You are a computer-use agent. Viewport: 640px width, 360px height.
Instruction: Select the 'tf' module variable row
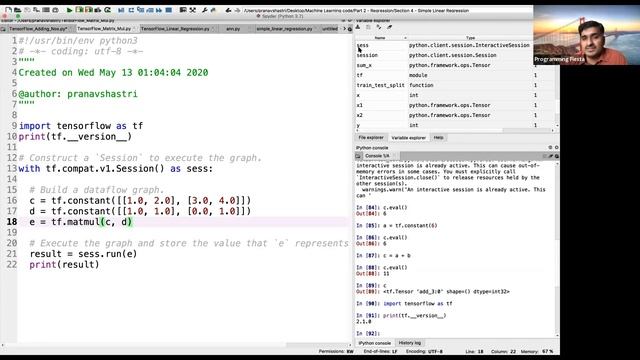click(455, 75)
